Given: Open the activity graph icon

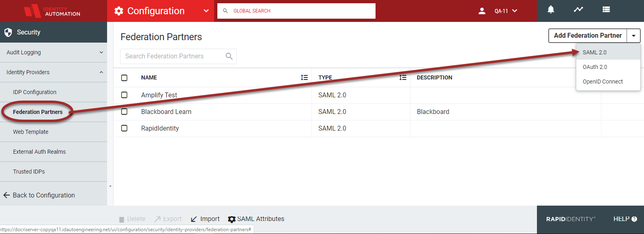Looking at the screenshot, I should point(578,9).
